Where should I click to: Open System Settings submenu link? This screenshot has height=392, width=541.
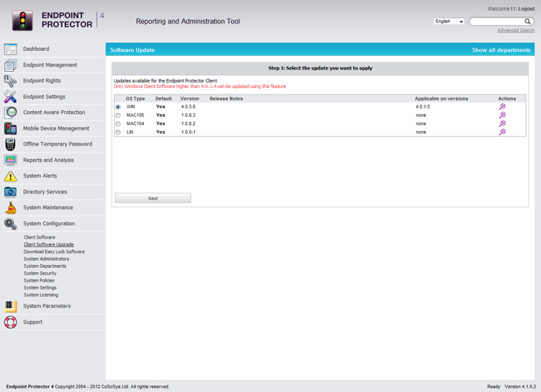click(x=40, y=288)
